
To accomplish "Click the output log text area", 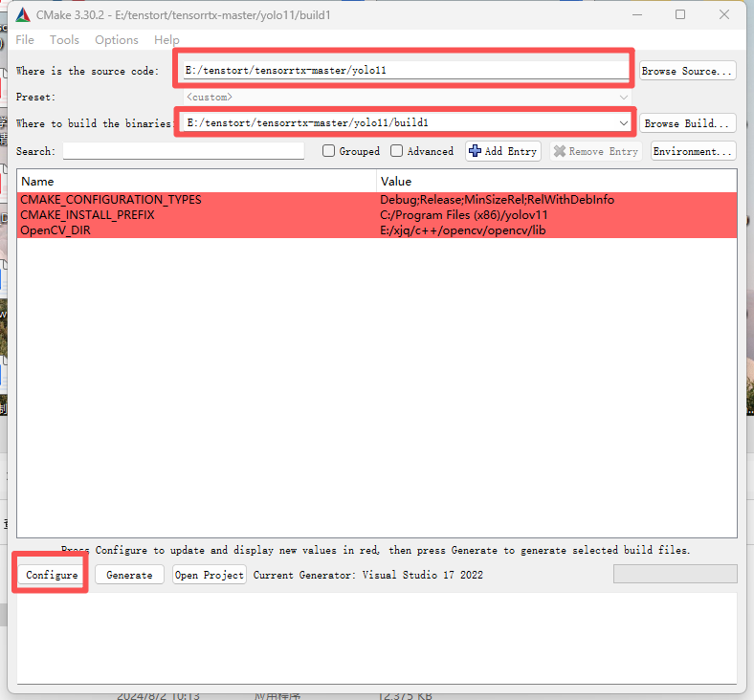I will click(377, 638).
